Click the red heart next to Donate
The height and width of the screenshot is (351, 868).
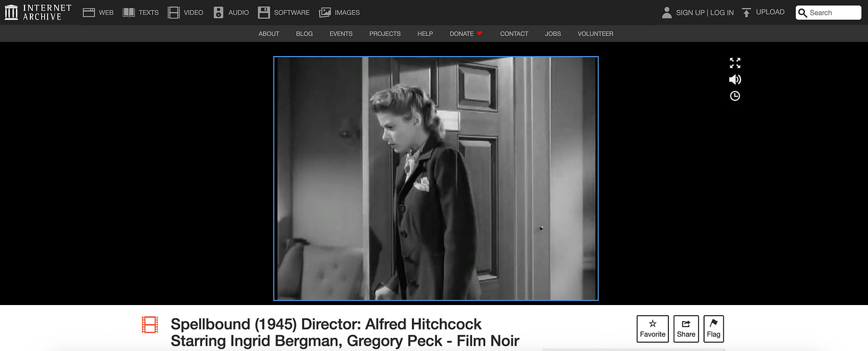click(x=479, y=33)
